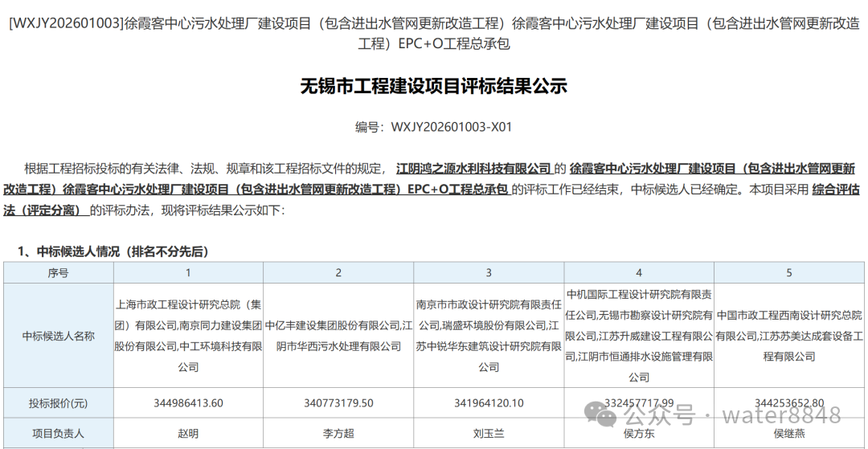Click column header 3
Viewport: 868px width, 449px height.
(489, 272)
